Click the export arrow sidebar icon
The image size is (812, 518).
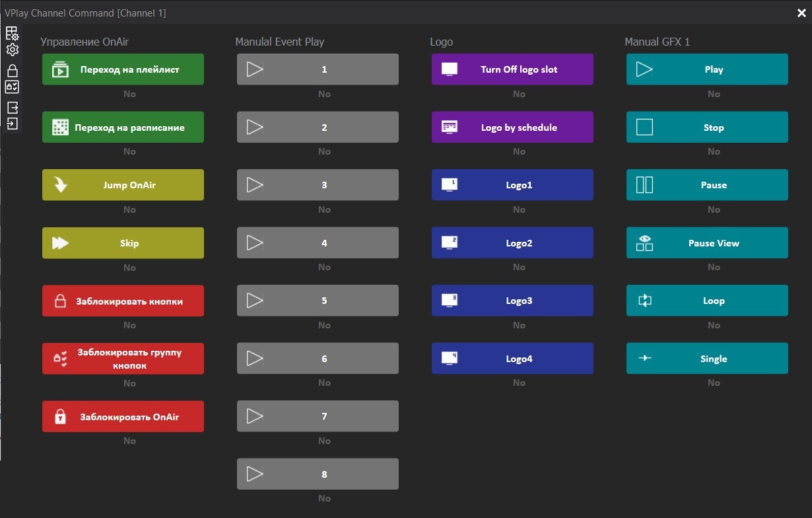pyautogui.click(x=12, y=108)
